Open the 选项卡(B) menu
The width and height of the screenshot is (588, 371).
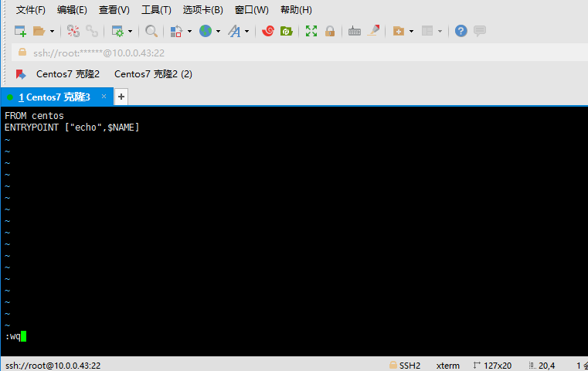203,10
